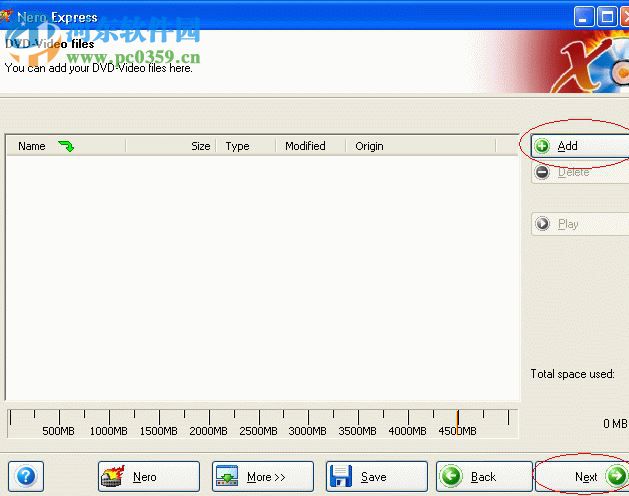Click the Add button to add files
629x496 pixels.
(x=580, y=146)
